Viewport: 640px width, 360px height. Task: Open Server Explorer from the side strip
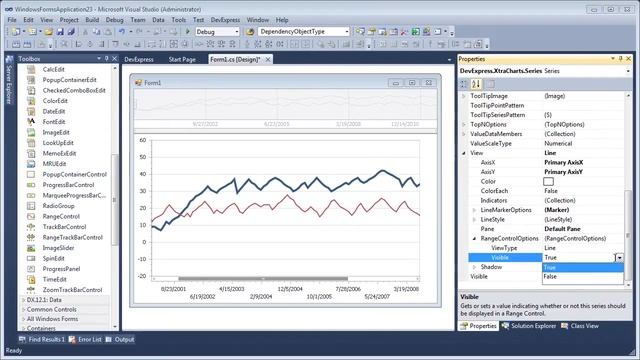9,81
